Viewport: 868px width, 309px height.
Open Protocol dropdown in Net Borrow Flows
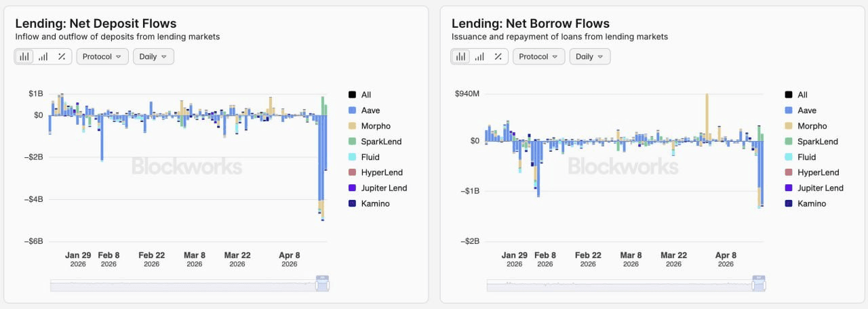tap(538, 56)
